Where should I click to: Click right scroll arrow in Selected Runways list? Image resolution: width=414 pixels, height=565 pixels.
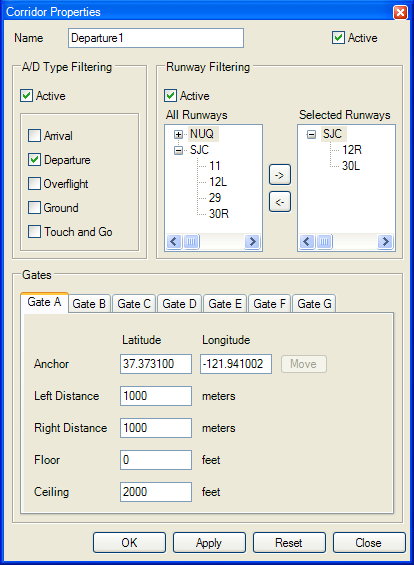(x=385, y=241)
